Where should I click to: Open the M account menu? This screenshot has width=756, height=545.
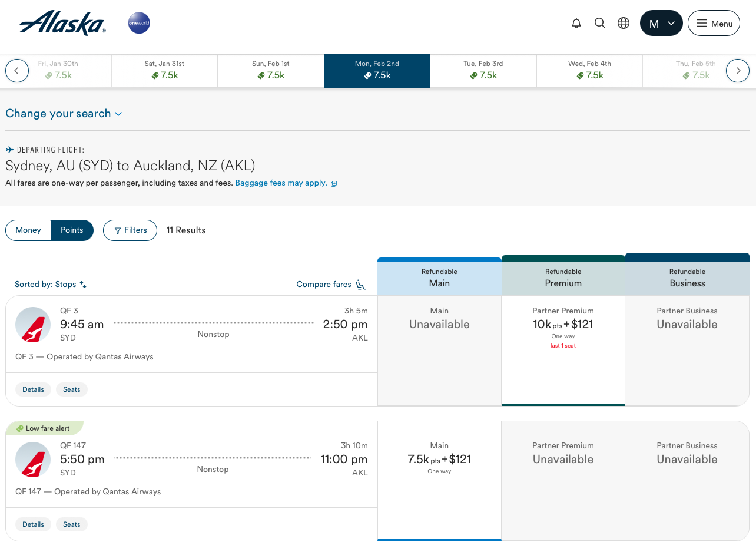[x=661, y=22]
